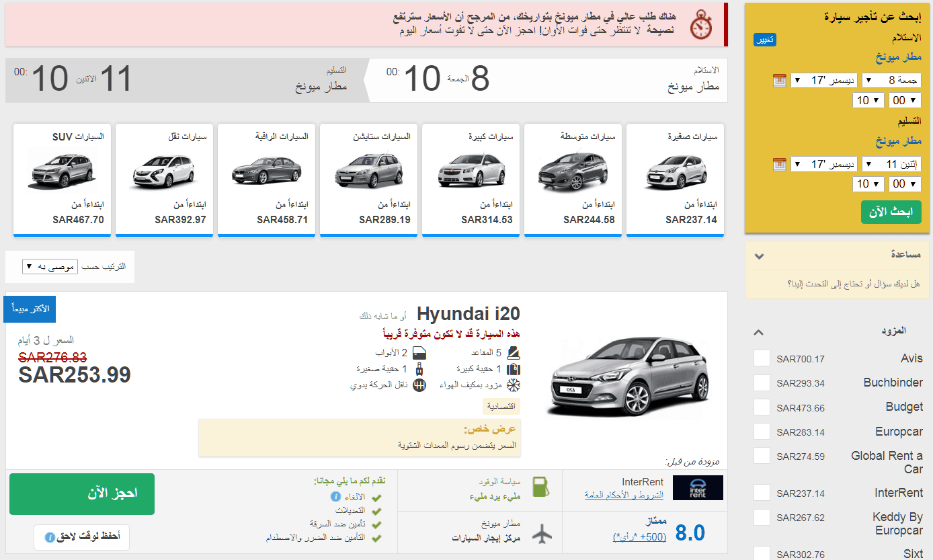Click the الأكثر مبيعاً best seller badge
933x560 pixels.
(x=30, y=309)
